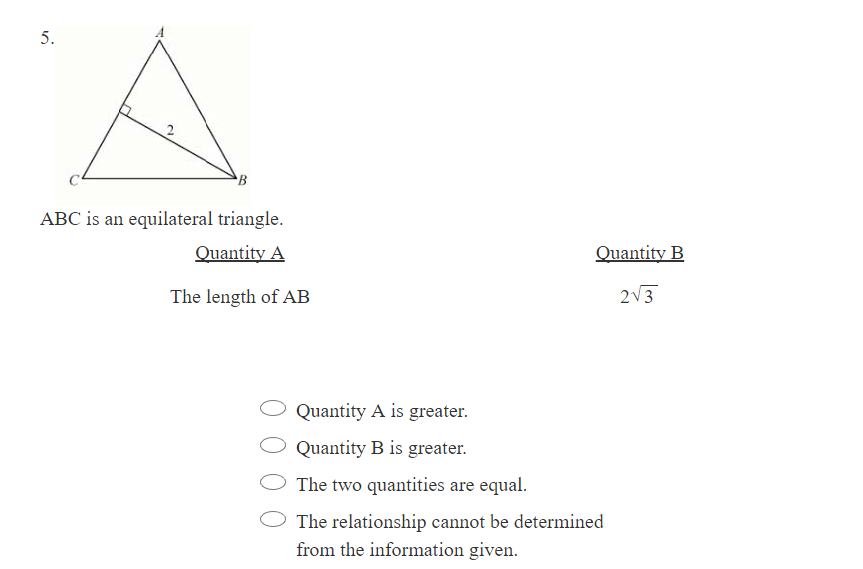The height and width of the screenshot is (569, 863).
Task: Choose the "two quantities are equal" radio button
Action: click(x=274, y=483)
